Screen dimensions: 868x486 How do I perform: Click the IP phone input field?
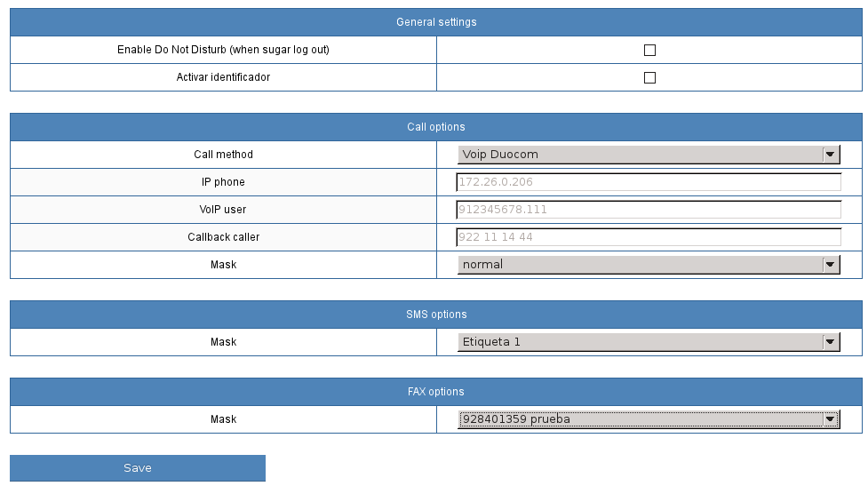[x=649, y=182]
